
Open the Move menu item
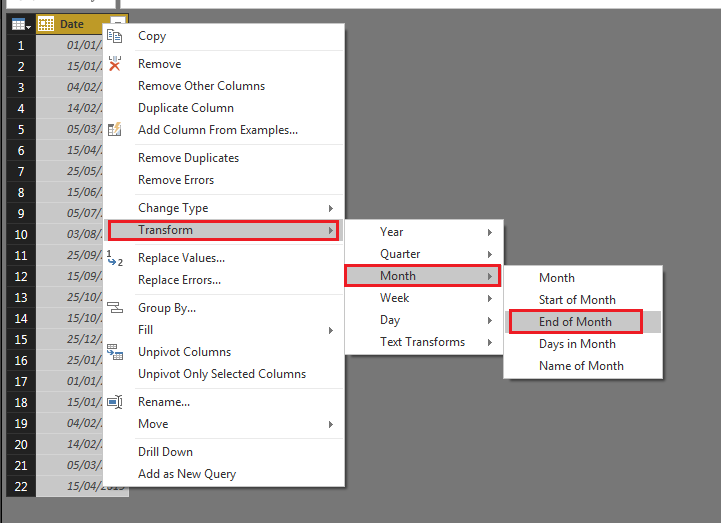click(223, 424)
